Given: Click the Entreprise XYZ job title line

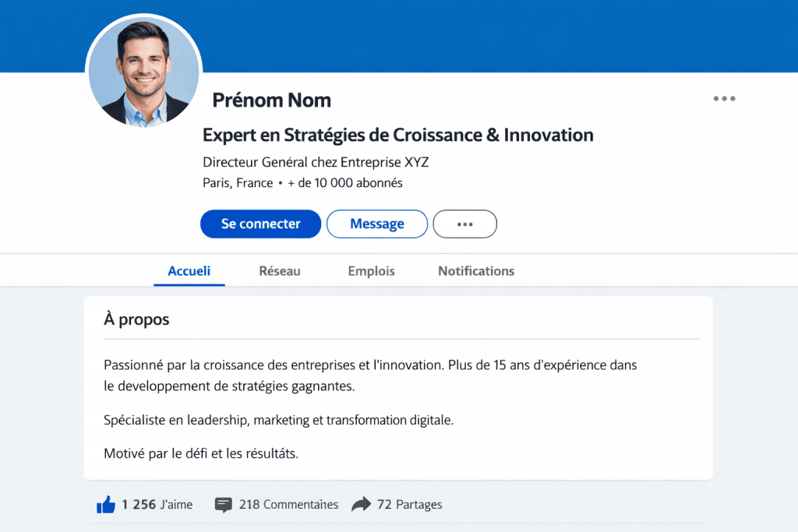Looking at the screenshot, I should point(316,162).
